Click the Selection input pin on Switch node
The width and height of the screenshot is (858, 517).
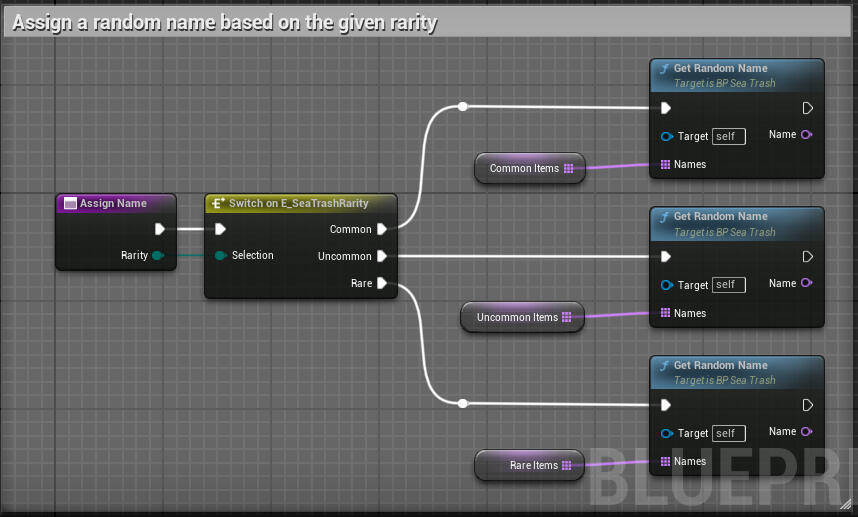tap(220, 256)
